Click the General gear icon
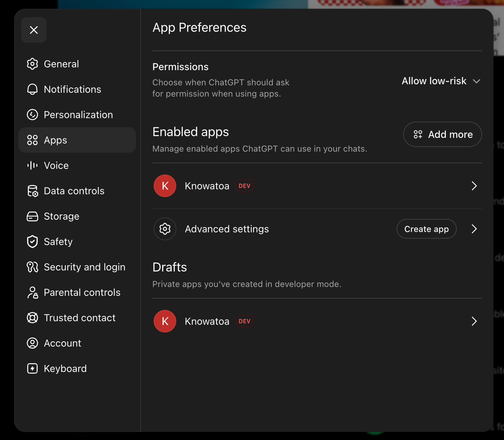504x440 pixels. click(32, 64)
